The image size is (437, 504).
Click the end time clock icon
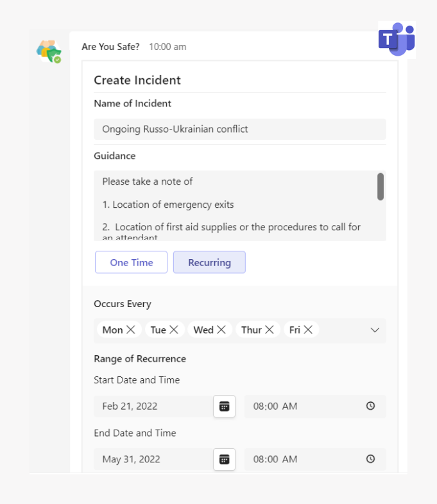tap(370, 459)
